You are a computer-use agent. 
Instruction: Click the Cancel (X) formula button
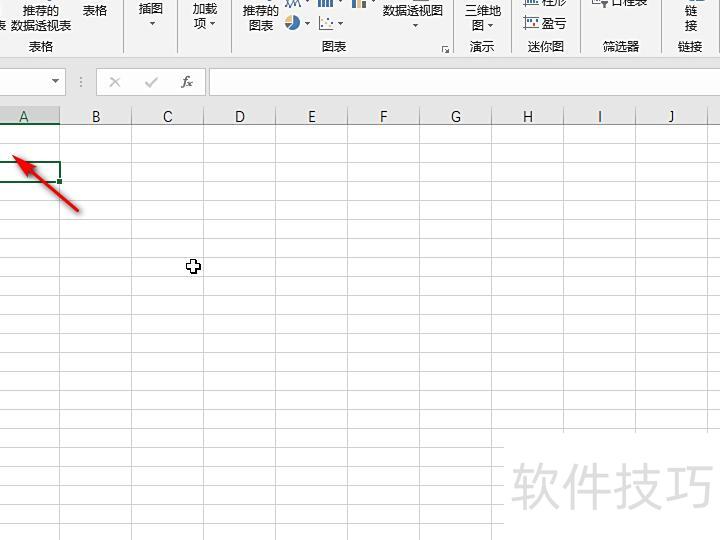click(115, 82)
